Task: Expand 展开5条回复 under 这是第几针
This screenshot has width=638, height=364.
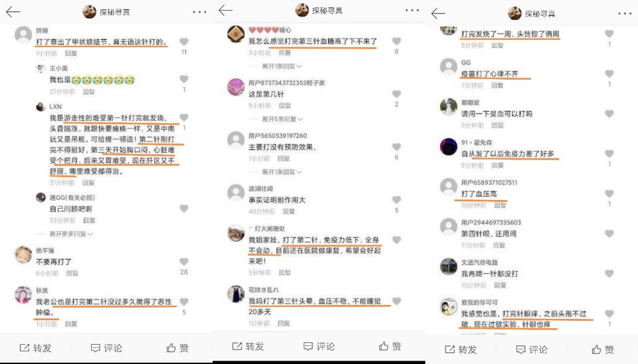Action: [x=282, y=119]
